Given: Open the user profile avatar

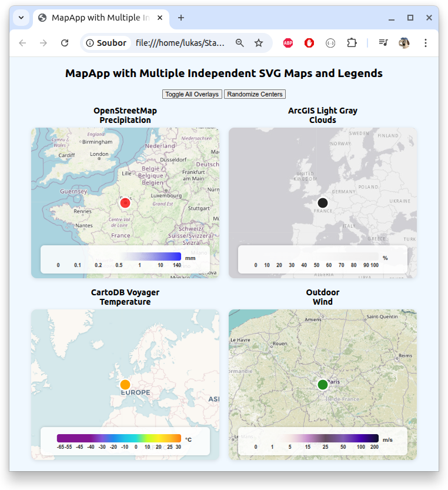Looking at the screenshot, I should [404, 43].
